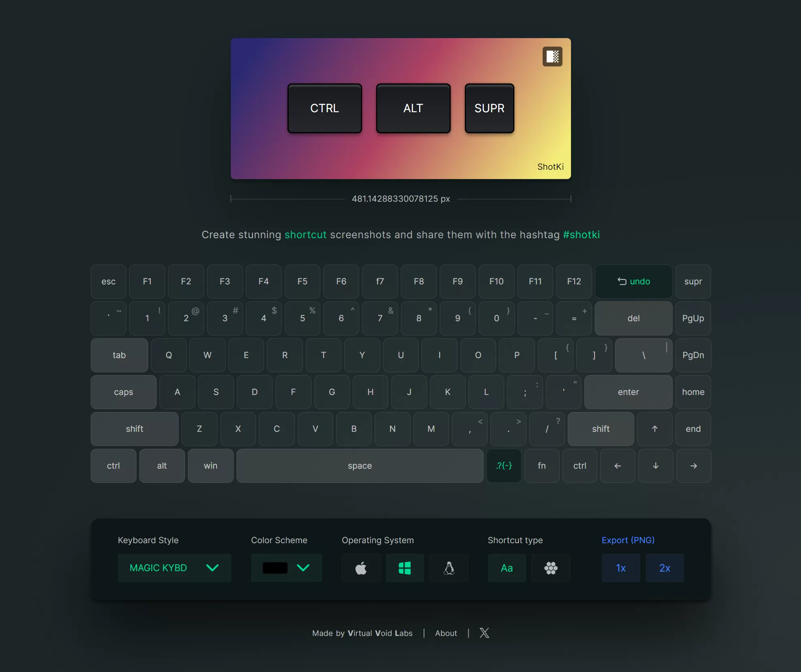801x672 pixels.
Task: Select the Windows OS icon
Action: (404, 568)
